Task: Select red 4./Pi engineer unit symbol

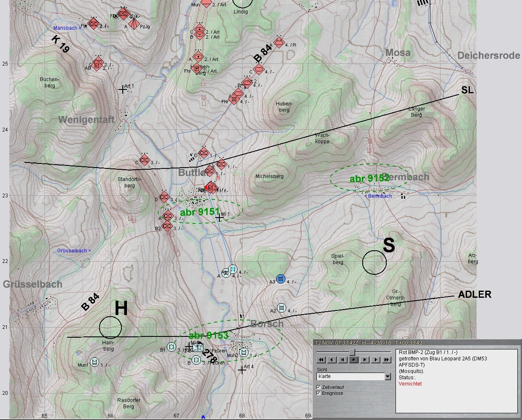Action: tap(279, 42)
